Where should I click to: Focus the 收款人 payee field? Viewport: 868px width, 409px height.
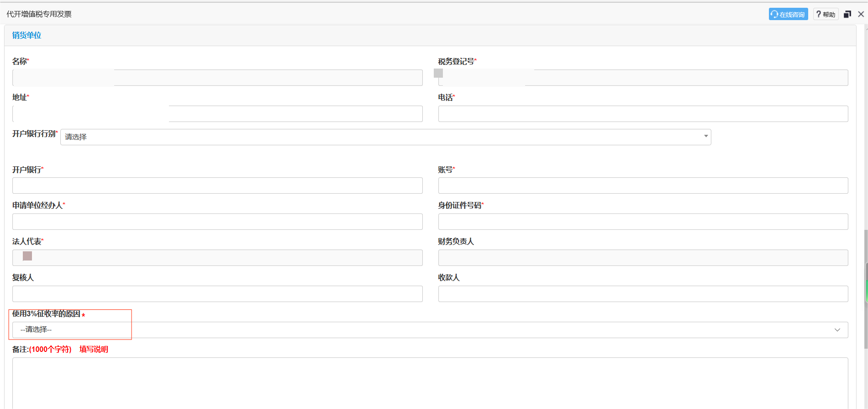[x=643, y=294]
